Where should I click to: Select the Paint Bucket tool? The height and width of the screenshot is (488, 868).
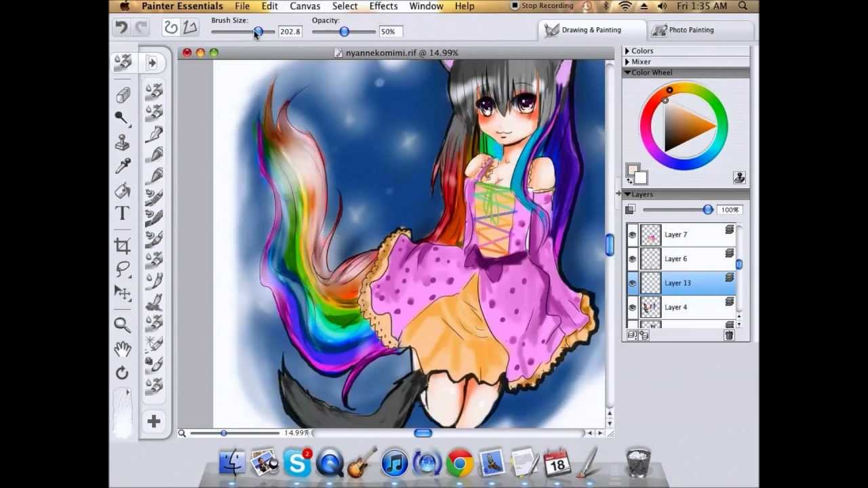pyautogui.click(x=123, y=190)
